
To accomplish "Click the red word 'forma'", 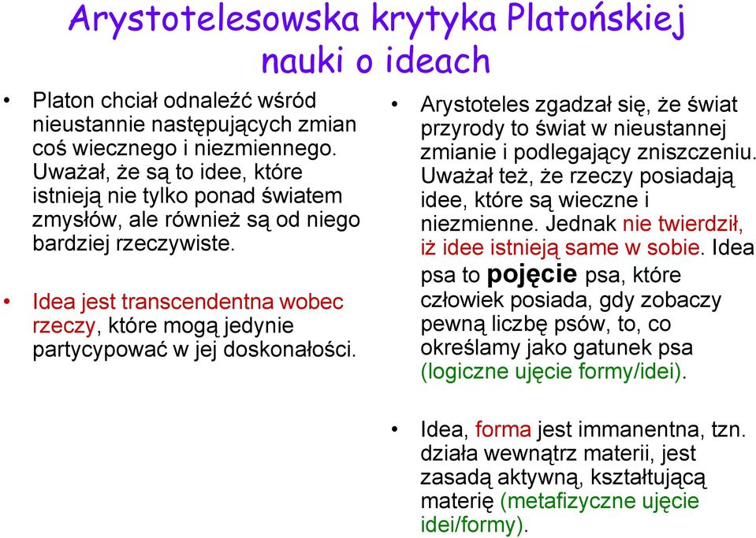I will tap(503, 429).
